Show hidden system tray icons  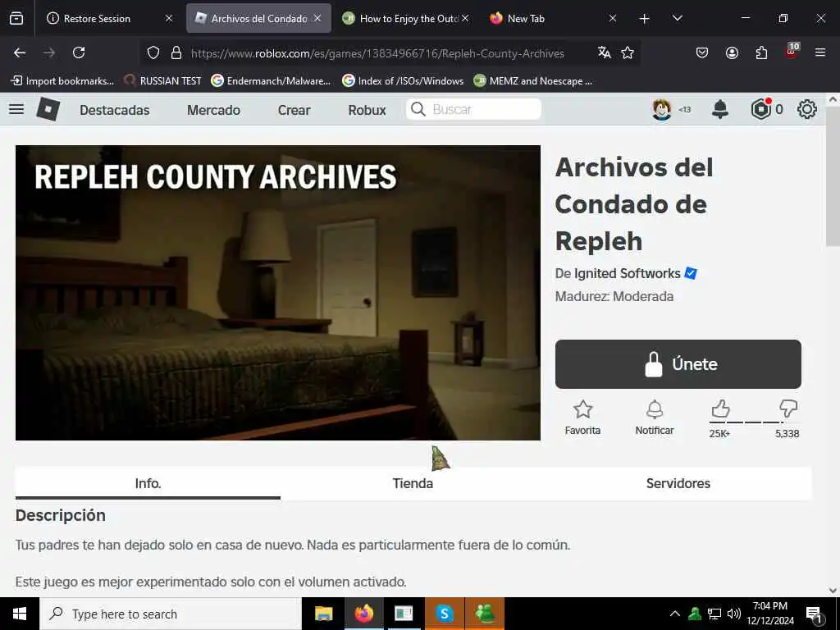click(675, 614)
